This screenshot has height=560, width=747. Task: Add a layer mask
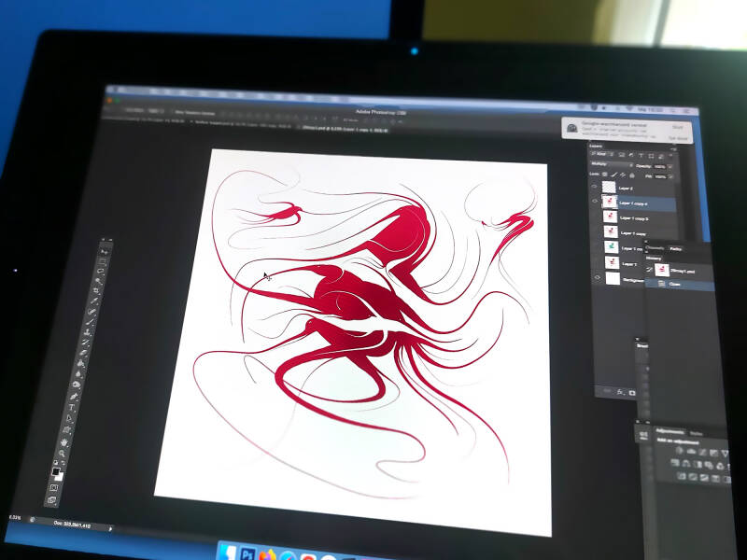pos(632,393)
